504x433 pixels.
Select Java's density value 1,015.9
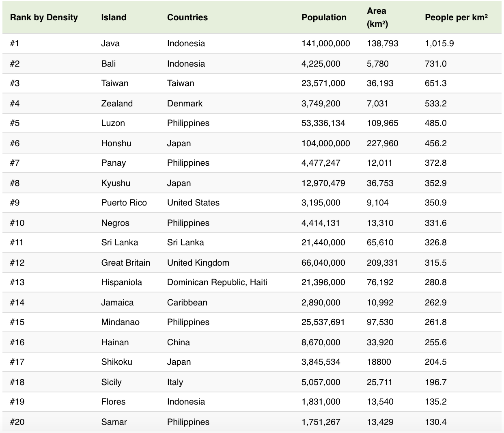(439, 43)
